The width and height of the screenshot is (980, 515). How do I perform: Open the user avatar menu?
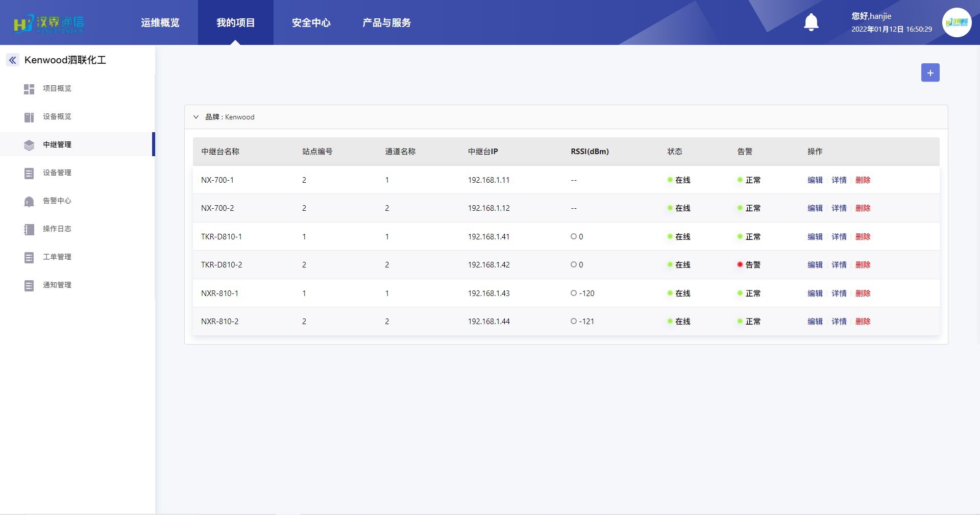tap(957, 22)
